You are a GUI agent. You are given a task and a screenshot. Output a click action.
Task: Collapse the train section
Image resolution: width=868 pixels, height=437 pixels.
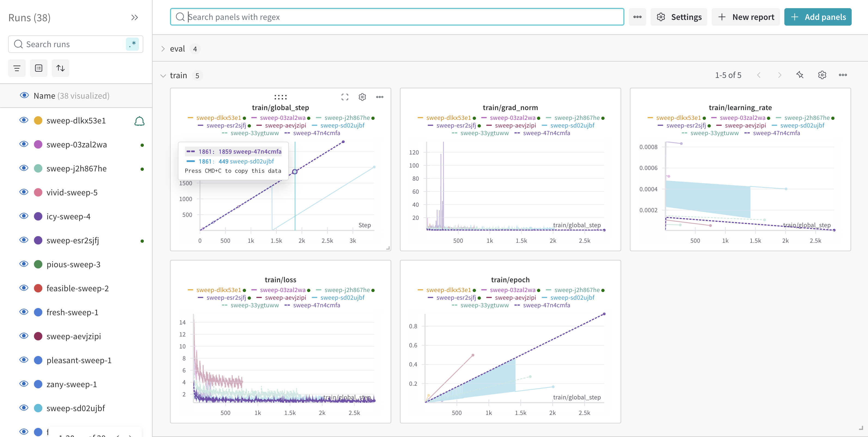click(163, 75)
